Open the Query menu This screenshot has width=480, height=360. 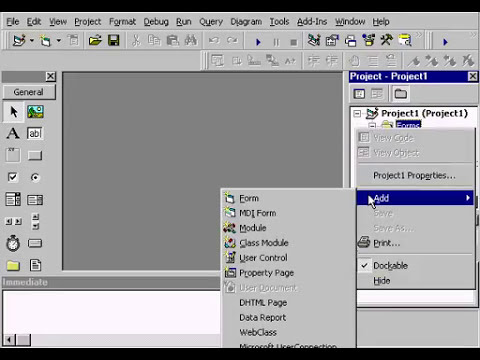pos(211,22)
